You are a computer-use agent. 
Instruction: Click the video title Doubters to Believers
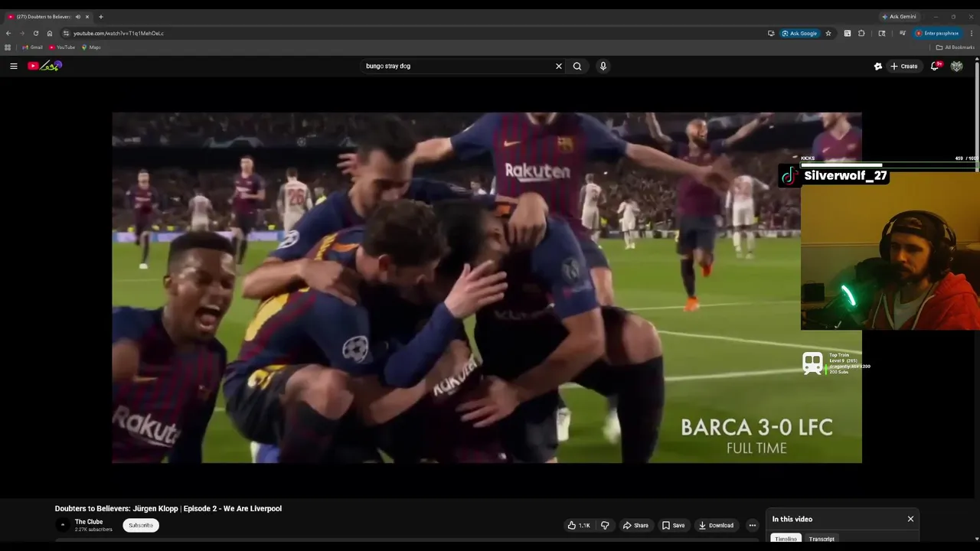(x=168, y=508)
